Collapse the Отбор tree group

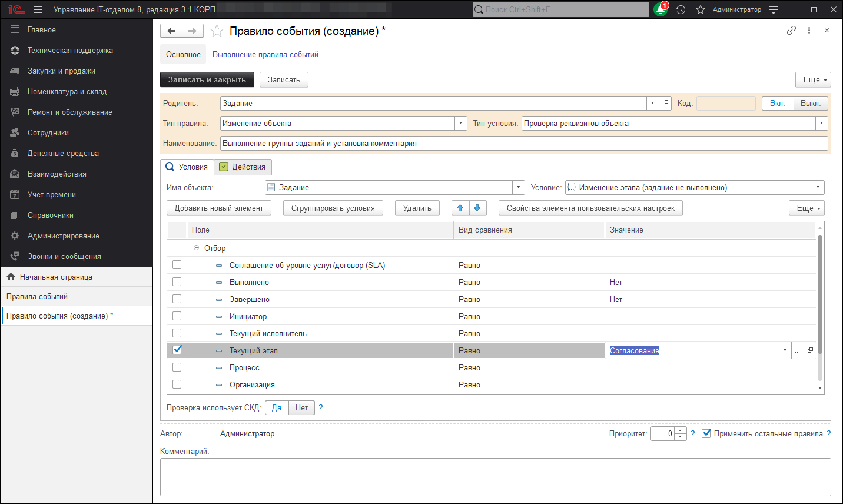pyautogui.click(x=197, y=248)
